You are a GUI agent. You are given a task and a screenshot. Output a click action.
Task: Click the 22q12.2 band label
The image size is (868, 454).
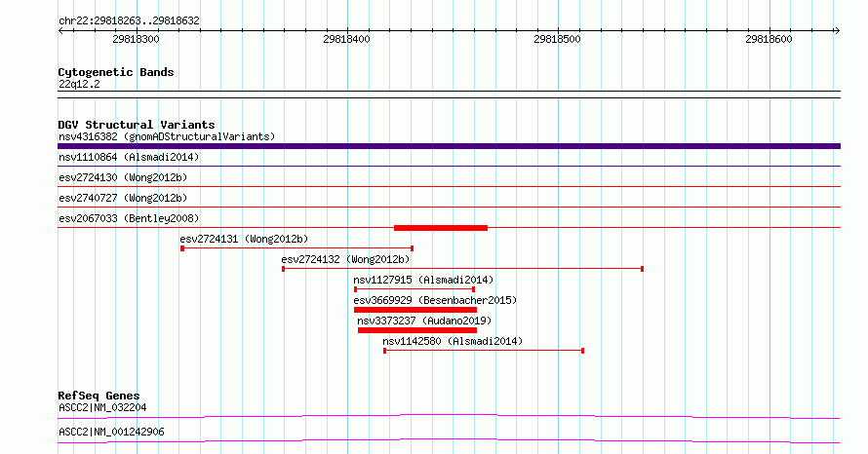click(79, 84)
